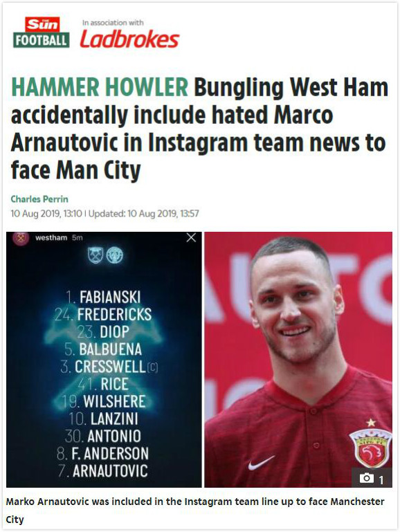Viewport: 400px width, 532px height.
Task: Click the Nike swoosh on the shirt
Action: 261,463
